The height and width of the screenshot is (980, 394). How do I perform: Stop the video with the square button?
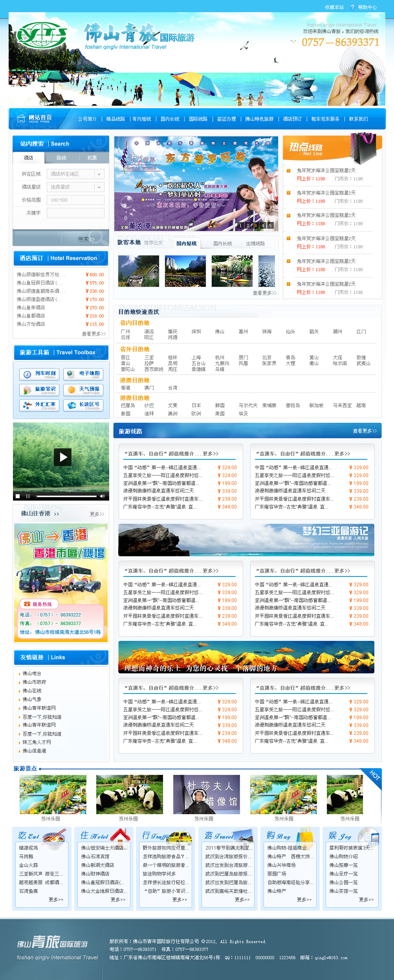click(18, 496)
